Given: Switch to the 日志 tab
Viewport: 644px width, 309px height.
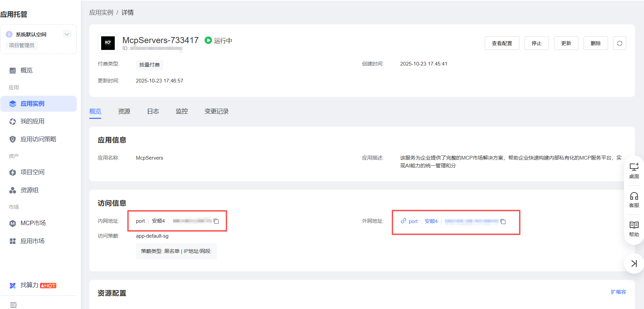Looking at the screenshot, I should click(153, 111).
